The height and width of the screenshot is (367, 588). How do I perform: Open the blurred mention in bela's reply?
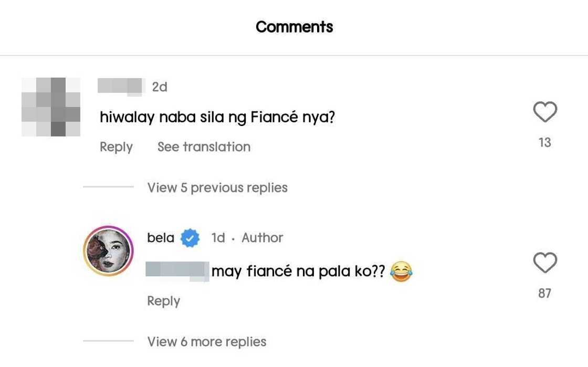tap(177, 271)
